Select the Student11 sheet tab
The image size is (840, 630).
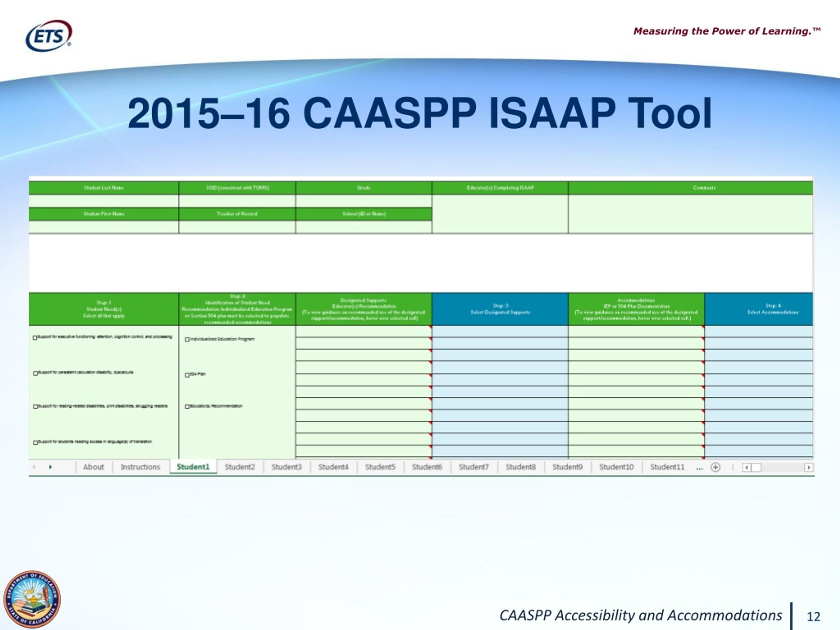[x=667, y=467]
